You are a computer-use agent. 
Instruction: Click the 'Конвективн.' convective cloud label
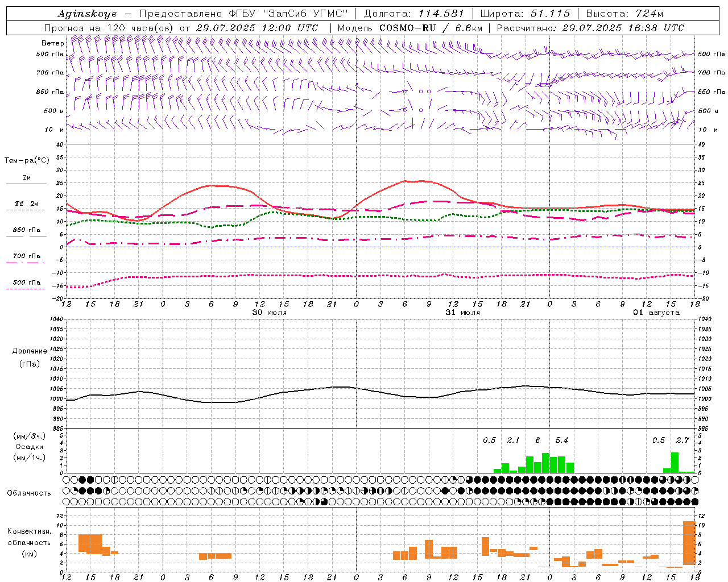(29, 531)
